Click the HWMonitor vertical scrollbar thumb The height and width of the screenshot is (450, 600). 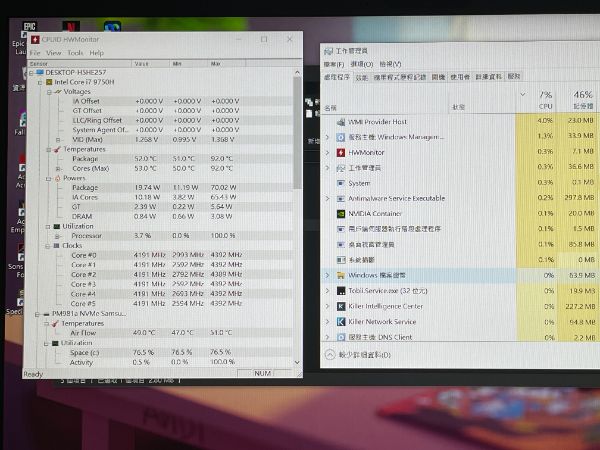(297, 133)
